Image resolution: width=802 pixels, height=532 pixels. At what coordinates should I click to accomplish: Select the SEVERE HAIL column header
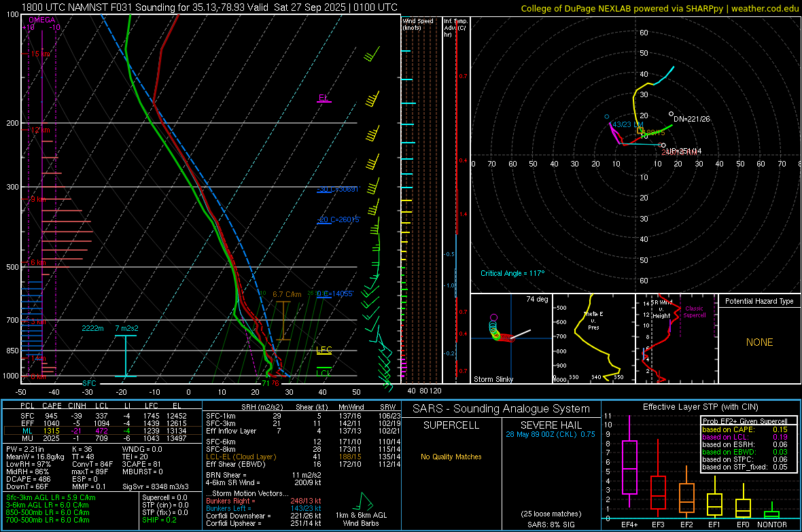551,425
